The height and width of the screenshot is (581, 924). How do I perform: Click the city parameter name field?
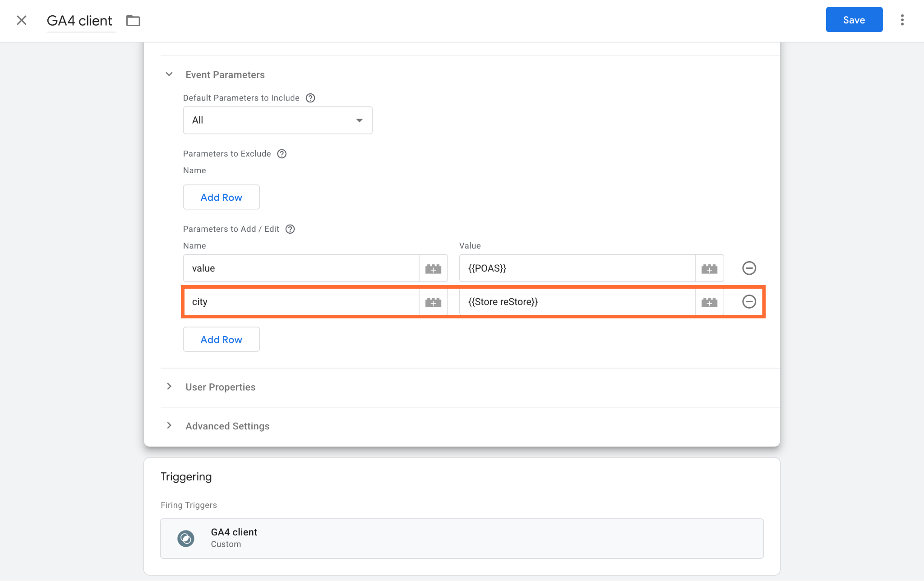[x=301, y=302]
